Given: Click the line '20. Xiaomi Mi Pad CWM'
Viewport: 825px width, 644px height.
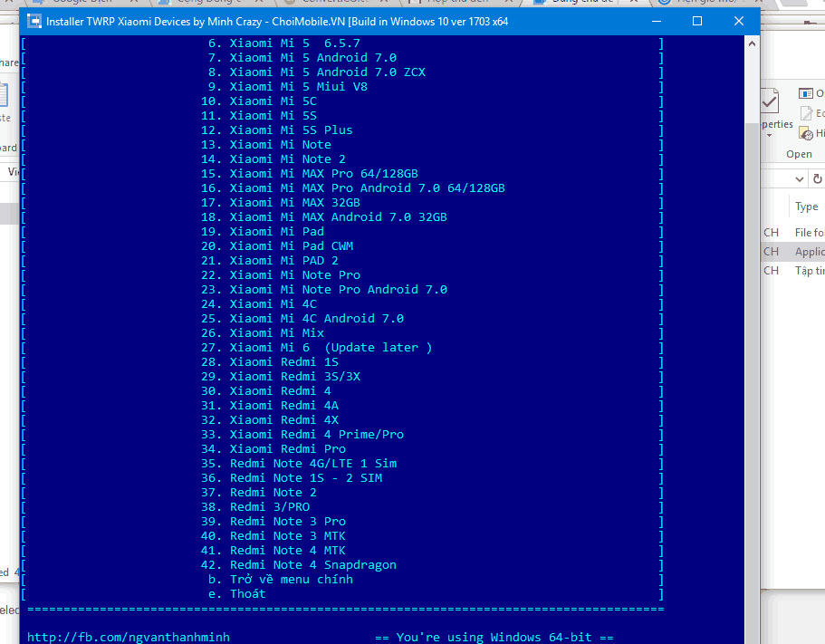Looking at the screenshot, I should click(277, 246).
